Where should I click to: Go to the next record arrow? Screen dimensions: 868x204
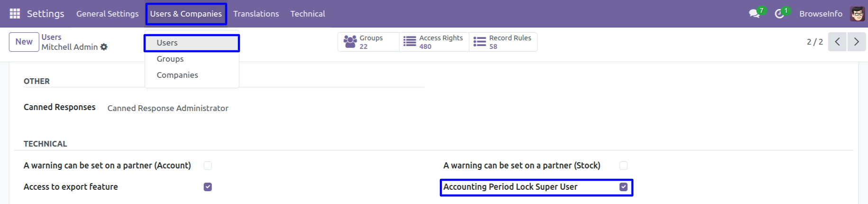point(856,42)
